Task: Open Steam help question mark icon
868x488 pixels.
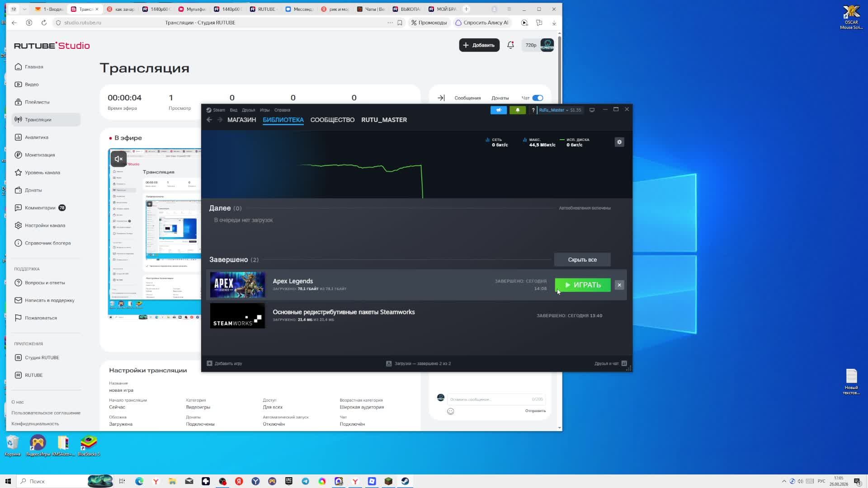Action: pos(533,110)
